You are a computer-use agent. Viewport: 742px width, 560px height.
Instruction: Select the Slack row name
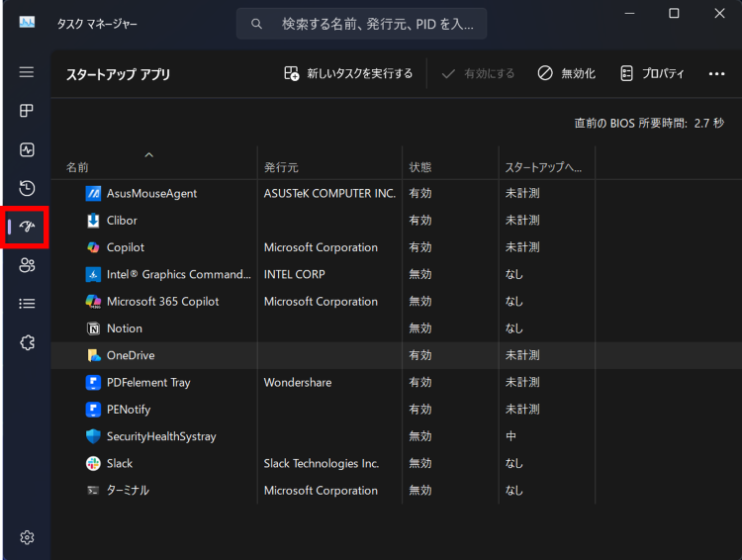(x=120, y=463)
